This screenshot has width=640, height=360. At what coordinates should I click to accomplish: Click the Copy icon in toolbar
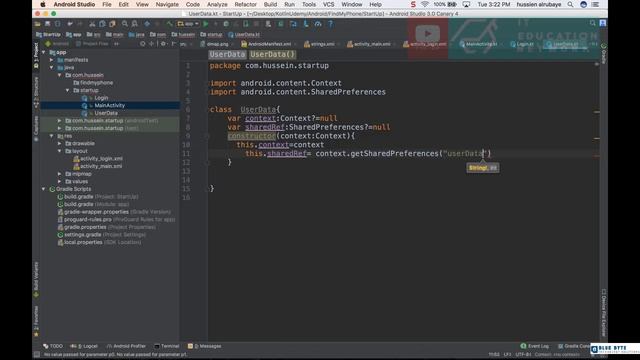click(x=102, y=24)
